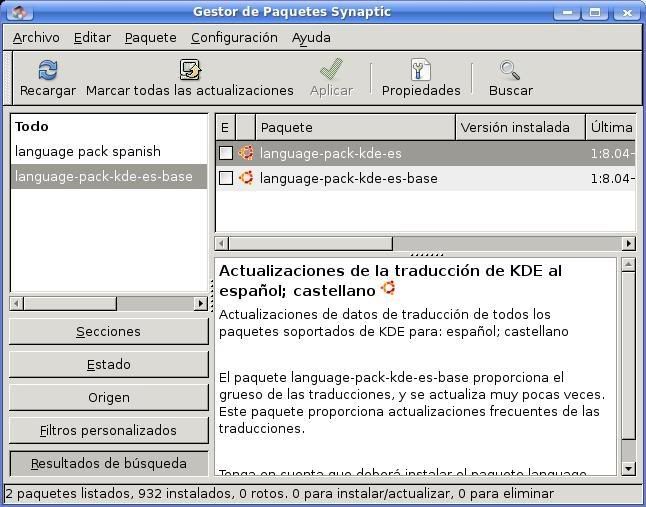Click the Aplicar green checkmark icon

click(x=332, y=69)
